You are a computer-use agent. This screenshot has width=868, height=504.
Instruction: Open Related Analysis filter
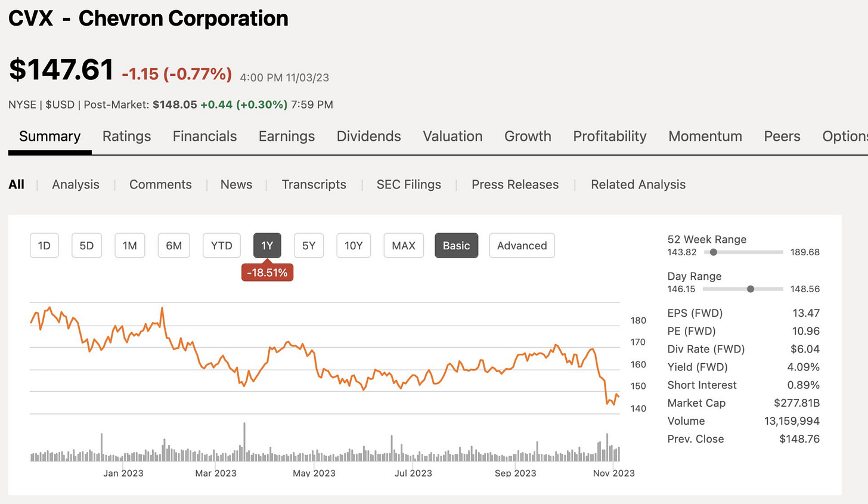tap(638, 184)
